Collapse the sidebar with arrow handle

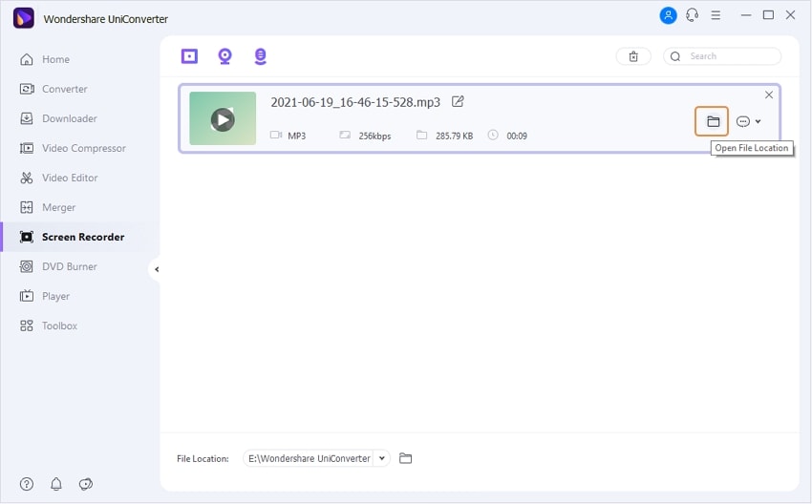point(157,269)
